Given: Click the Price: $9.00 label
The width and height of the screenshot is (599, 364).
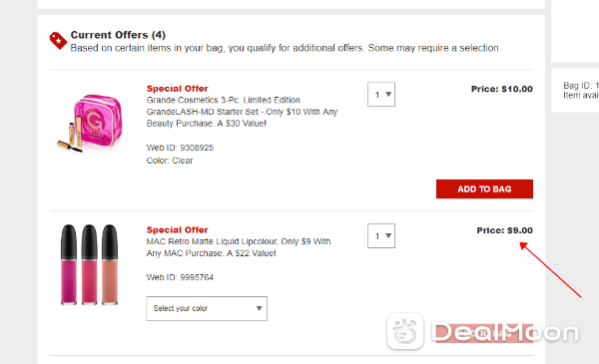Looking at the screenshot, I should point(504,230).
